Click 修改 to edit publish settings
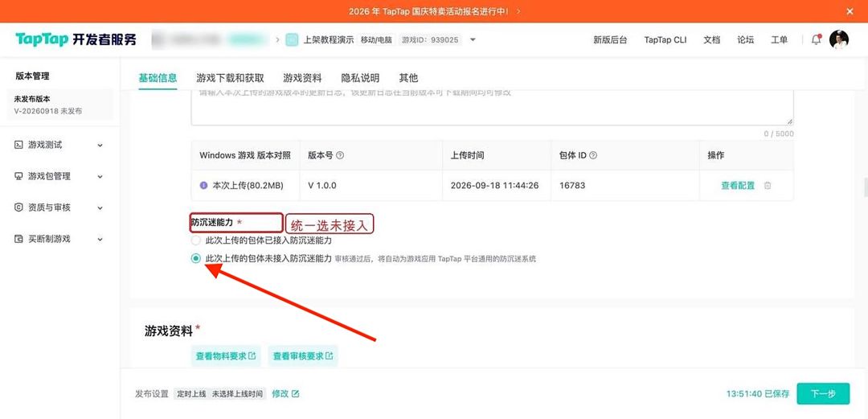The width and height of the screenshot is (868, 419). pos(285,393)
